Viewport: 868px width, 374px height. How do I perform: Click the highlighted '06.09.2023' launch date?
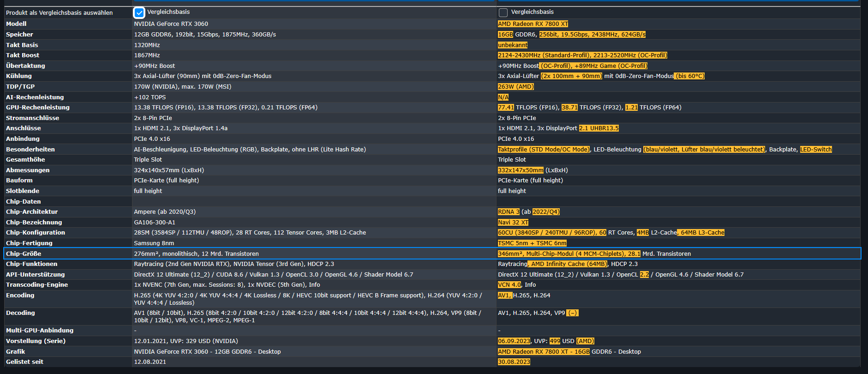tap(514, 341)
